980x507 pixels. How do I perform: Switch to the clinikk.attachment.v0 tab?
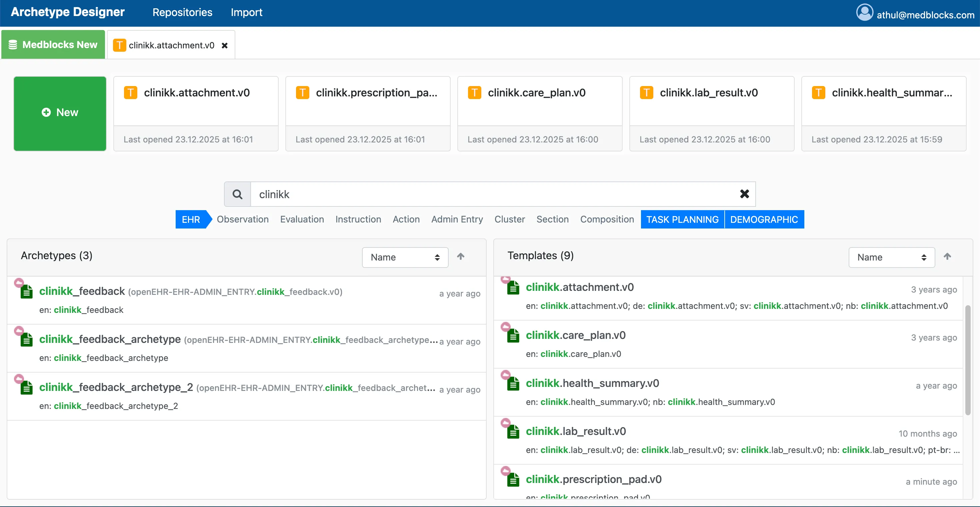point(171,45)
